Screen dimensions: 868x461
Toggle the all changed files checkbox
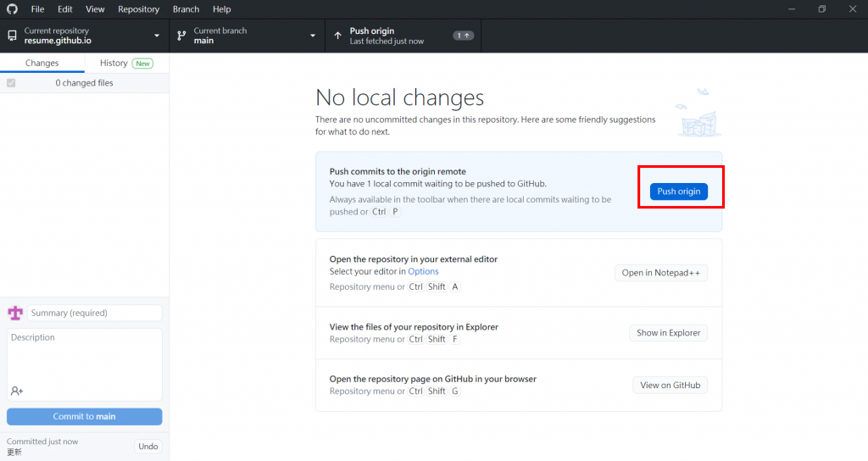[x=11, y=83]
